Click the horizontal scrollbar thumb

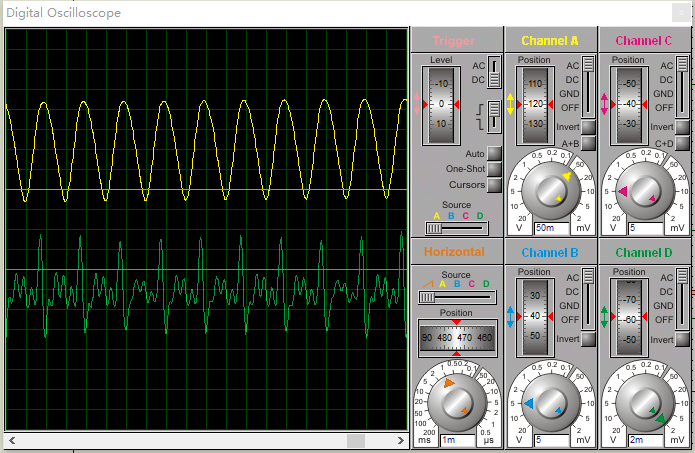pyautogui.click(x=356, y=441)
